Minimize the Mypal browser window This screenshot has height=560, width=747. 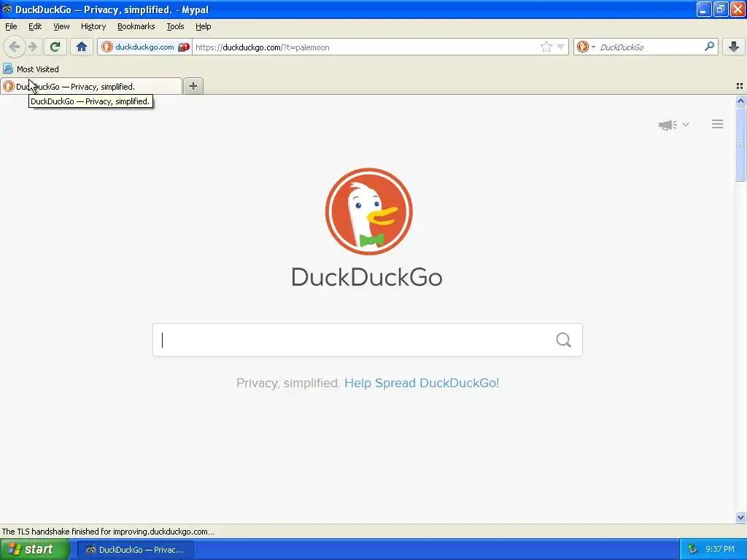pyautogui.click(x=704, y=9)
